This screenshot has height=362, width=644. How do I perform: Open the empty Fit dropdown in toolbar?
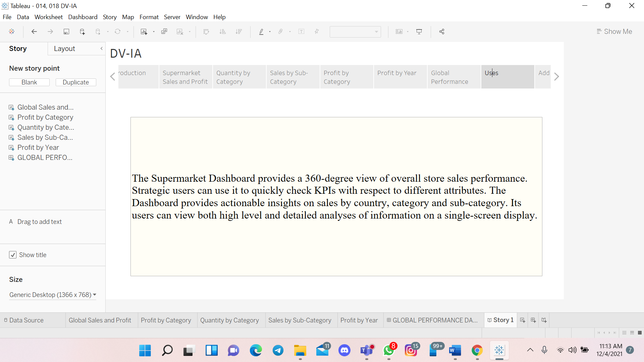(355, 32)
